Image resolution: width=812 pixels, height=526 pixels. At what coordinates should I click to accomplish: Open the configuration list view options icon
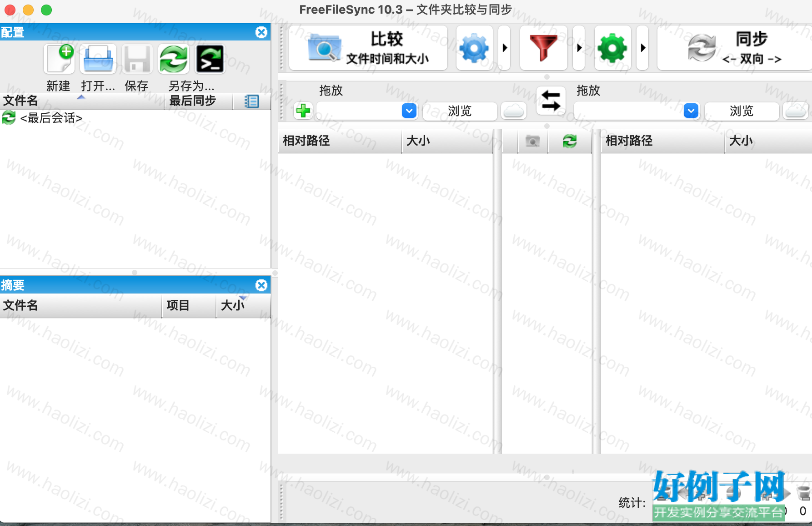coord(251,101)
